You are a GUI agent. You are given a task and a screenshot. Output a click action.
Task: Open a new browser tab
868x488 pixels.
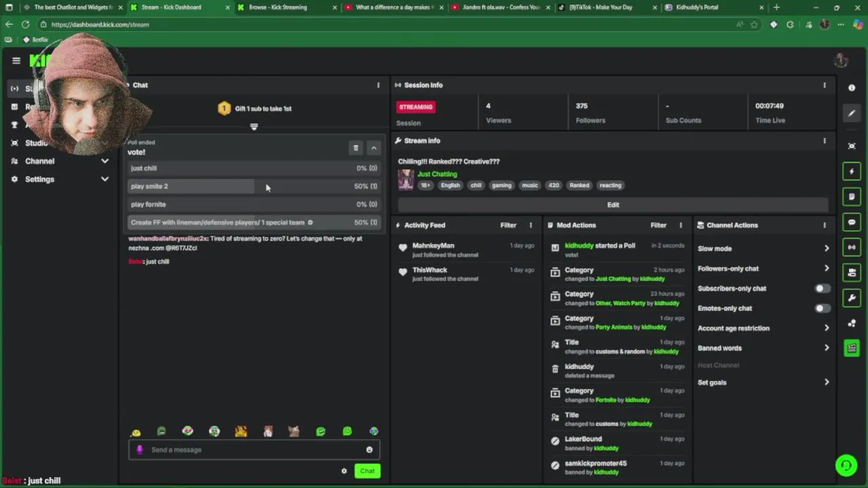pos(776,7)
